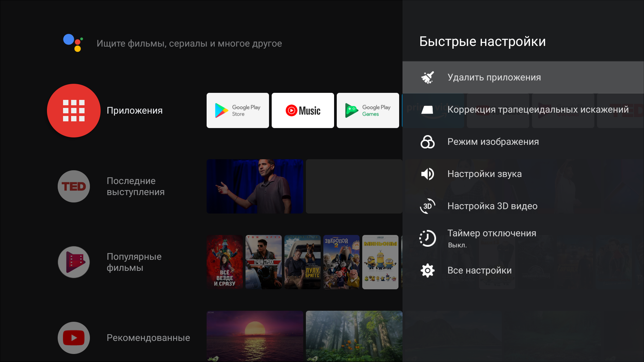Click the 3D video settings icon
This screenshot has width=644, height=362.
point(427,206)
